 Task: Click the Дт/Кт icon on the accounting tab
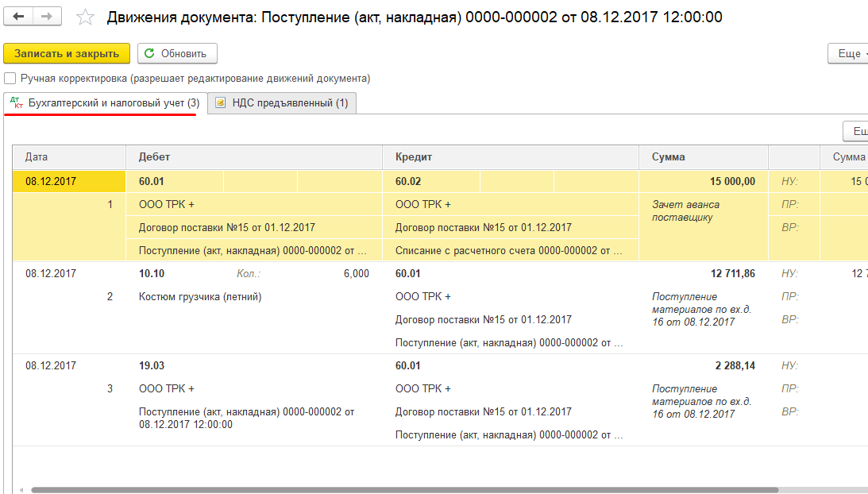(x=17, y=102)
